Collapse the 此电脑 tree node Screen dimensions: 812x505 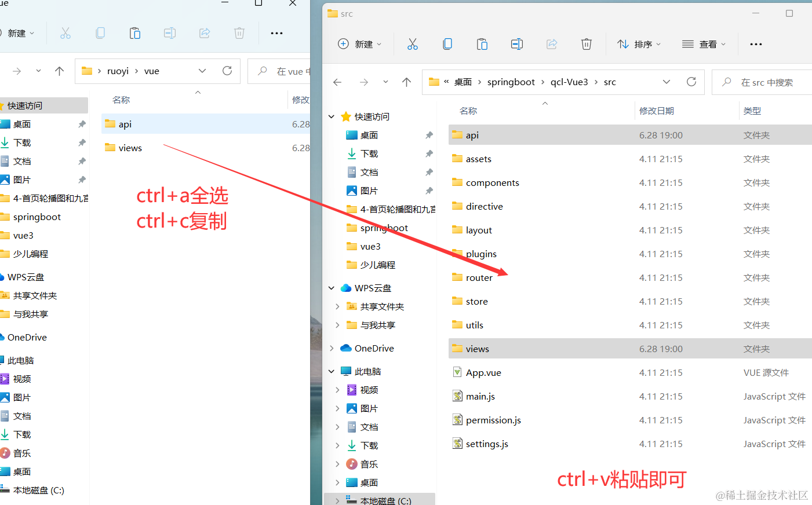click(332, 371)
